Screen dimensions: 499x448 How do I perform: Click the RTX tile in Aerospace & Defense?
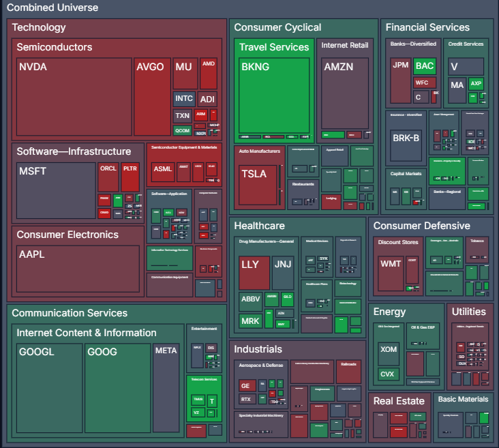[247, 399]
